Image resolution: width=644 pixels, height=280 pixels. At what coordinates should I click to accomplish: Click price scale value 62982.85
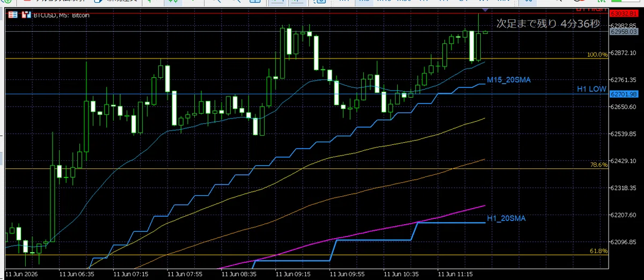click(x=624, y=25)
